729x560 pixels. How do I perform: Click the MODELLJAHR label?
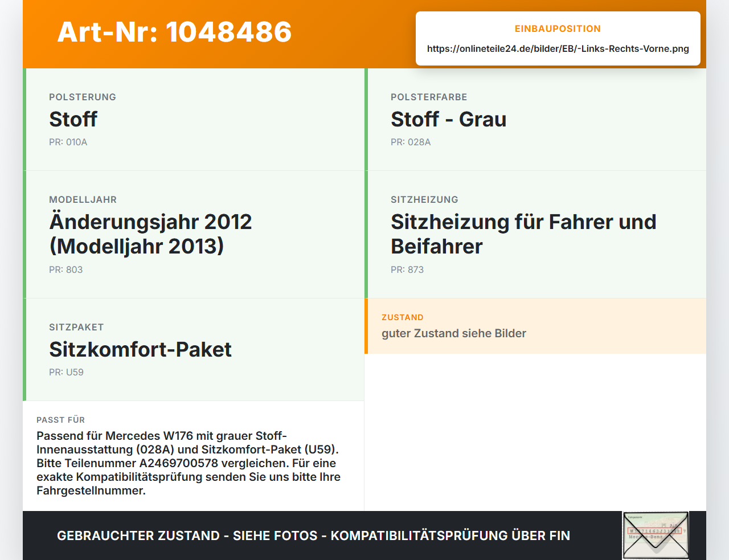pos(83,199)
